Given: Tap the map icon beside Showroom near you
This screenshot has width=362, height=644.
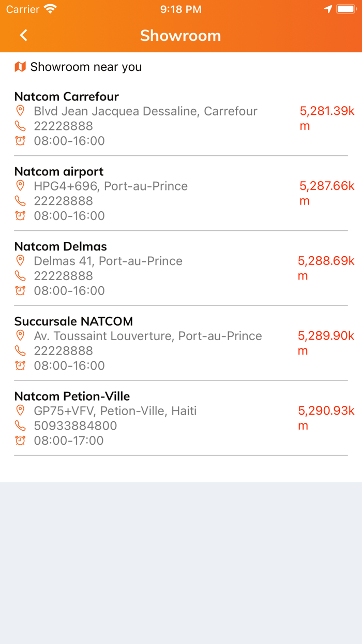Looking at the screenshot, I should pyautogui.click(x=20, y=66).
